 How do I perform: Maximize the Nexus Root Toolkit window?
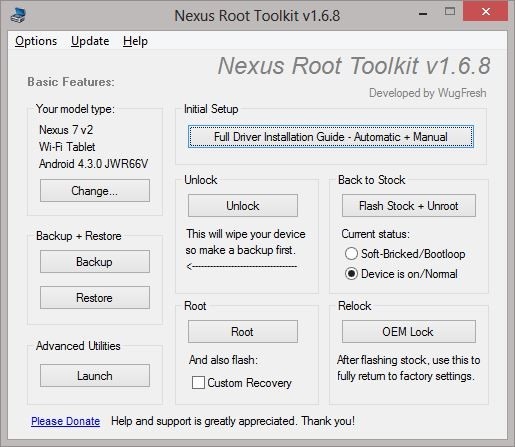coord(450,12)
